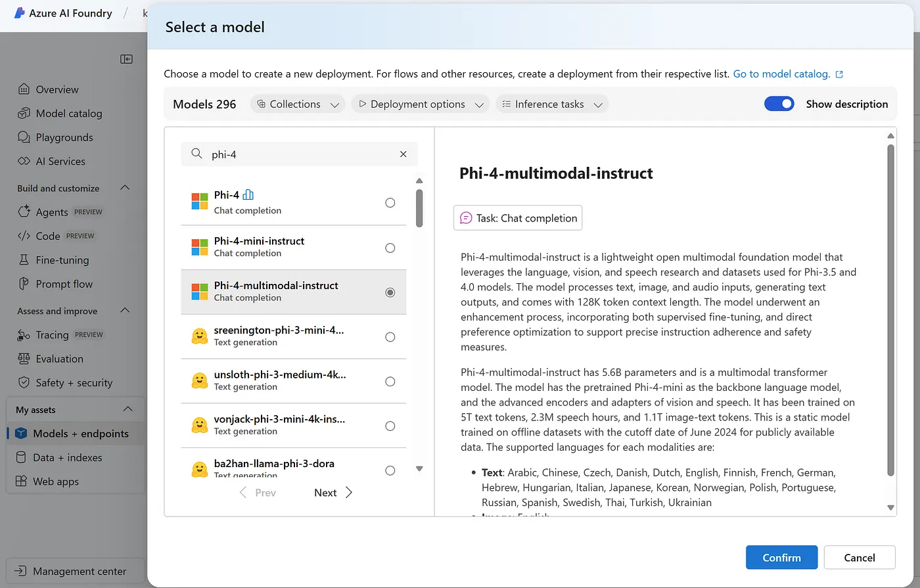Click the Web apps icon
Viewport: 920px width, 588px height.
pos(21,482)
